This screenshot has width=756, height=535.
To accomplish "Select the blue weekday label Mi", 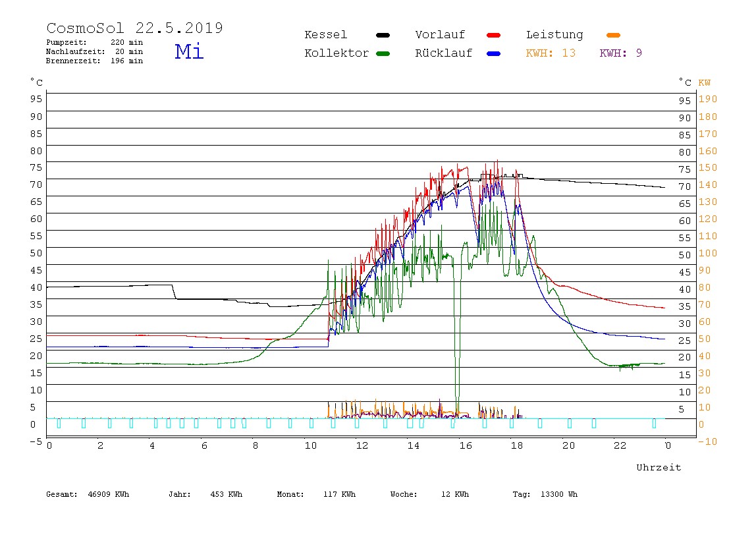I will coord(189,51).
